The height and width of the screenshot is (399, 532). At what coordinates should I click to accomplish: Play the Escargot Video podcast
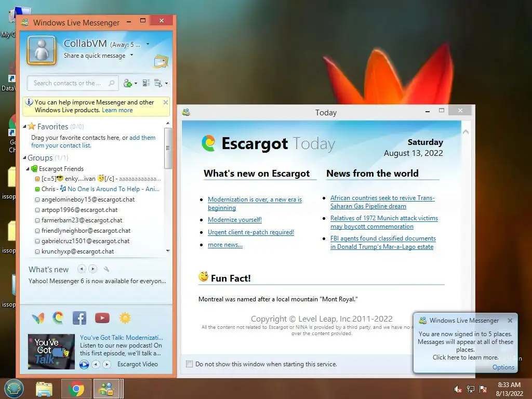pos(84,364)
